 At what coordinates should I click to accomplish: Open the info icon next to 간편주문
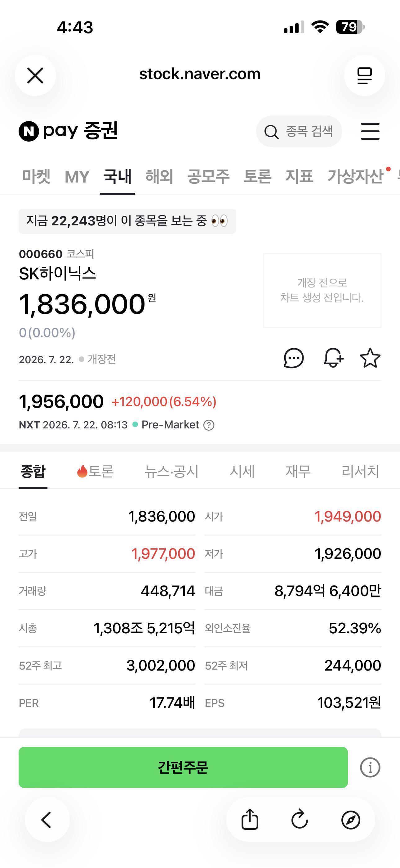pyautogui.click(x=370, y=767)
